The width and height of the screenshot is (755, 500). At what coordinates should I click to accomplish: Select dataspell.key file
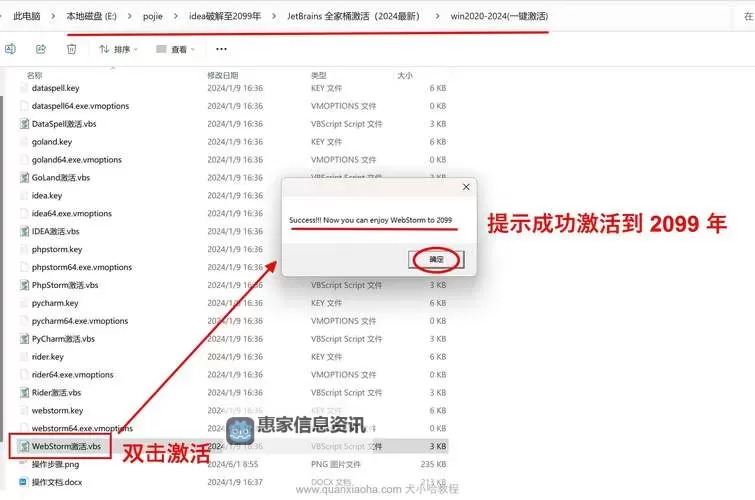[55, 88]
